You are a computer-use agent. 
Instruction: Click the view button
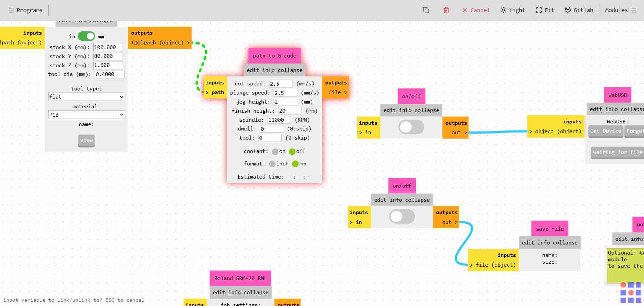(86, 141)
